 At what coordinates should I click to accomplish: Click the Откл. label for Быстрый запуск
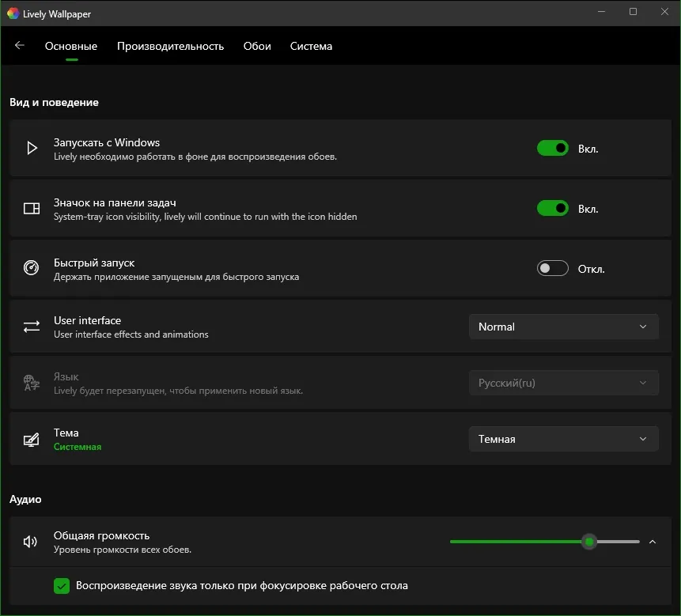591,269
